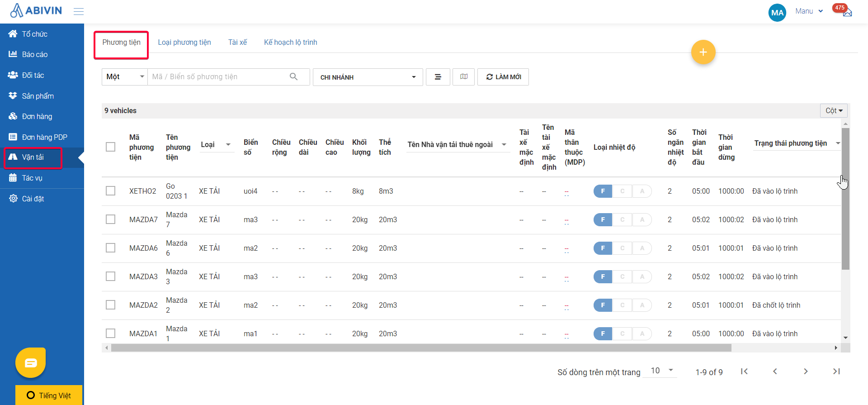The height and width of the screenshot is (405, 868).
Task: Check the MAZDA2 row checkbox
Action: 110,305
